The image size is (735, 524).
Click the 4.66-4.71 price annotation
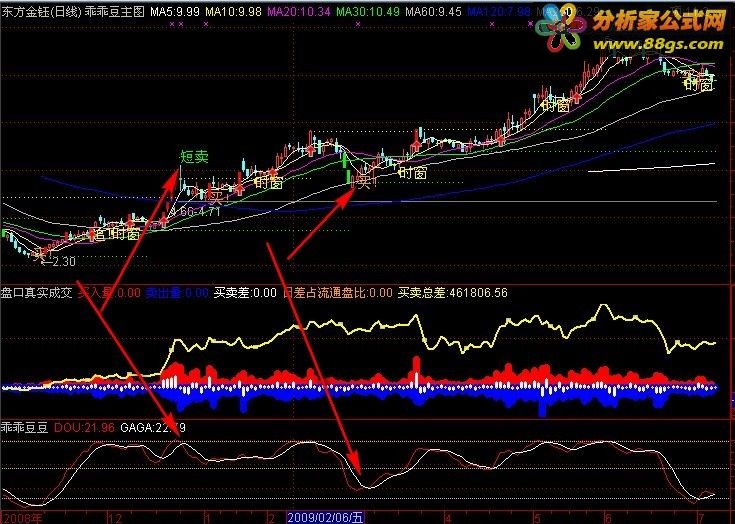tap(195, 211)
